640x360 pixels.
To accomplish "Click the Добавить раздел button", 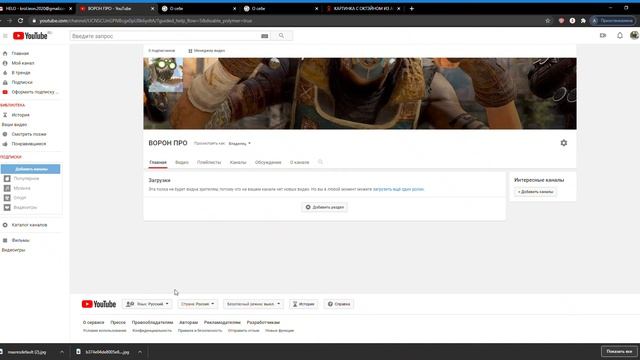I will [x=325, y=207].
